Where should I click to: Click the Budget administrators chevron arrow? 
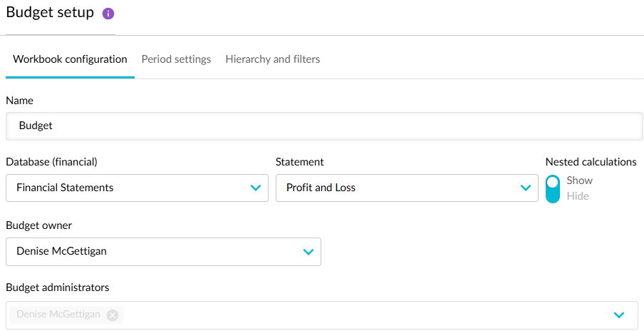click(x=619, y=315)
